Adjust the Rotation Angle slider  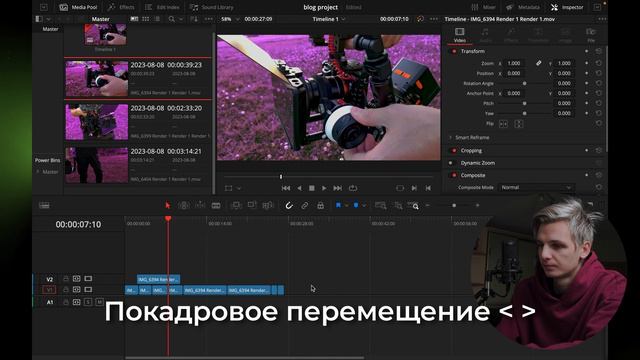(524, 83)
